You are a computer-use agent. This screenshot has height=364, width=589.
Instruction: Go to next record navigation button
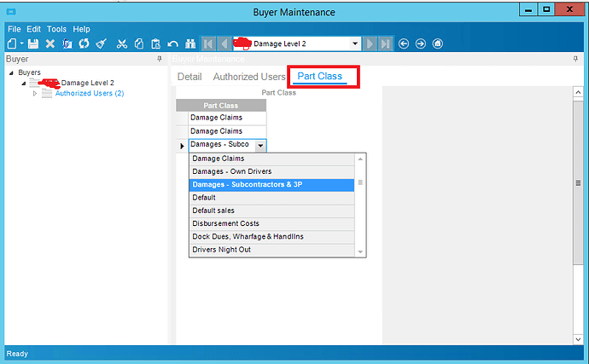[x=370, y=44]
